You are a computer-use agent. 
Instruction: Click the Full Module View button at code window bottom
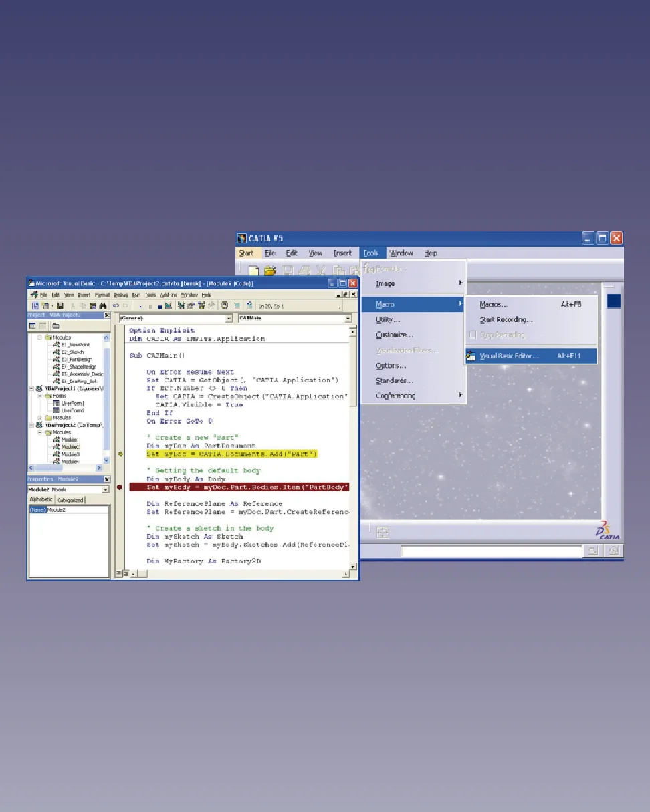click(125, 573)
